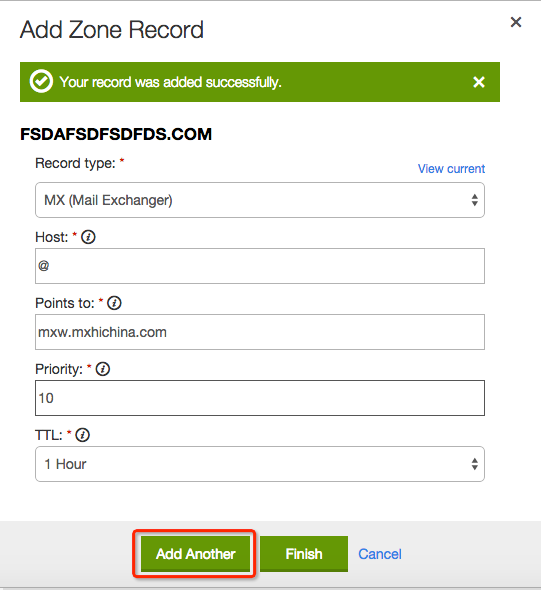The width and height of the screenshot is (541, 590).
Task: Click the Finish button
Action: (x=304, y=554)
